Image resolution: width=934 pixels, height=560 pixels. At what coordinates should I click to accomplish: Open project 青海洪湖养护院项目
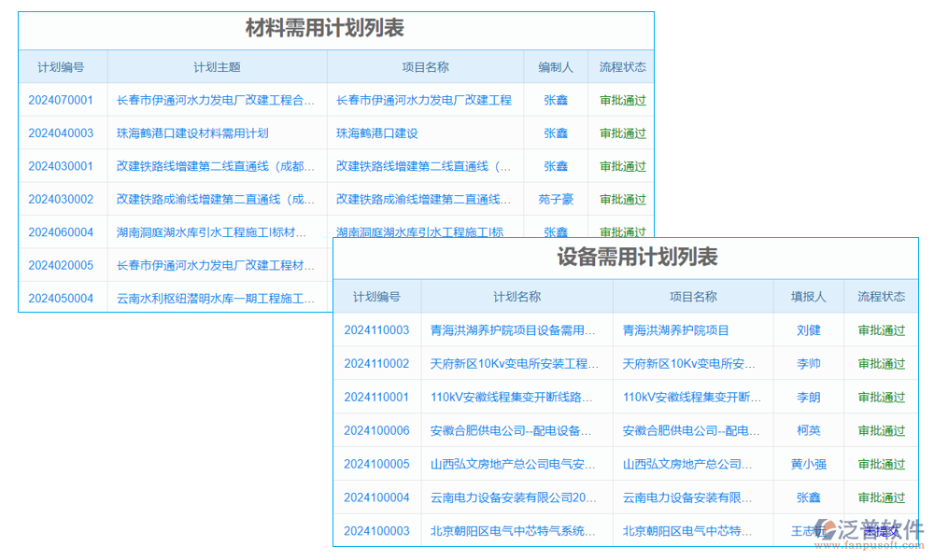click(679, 329)
